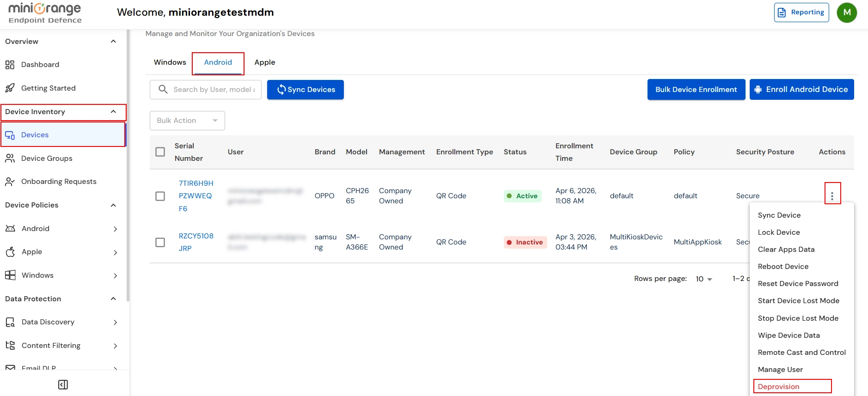
Task: Select all devices header checkbox
Action: pos(160,152)
